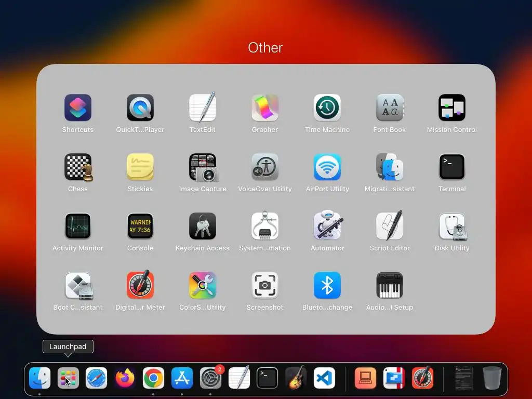This screenshot has height=399, width=532.
Task: Open Image Capture
Action: (x=203, y=167)
